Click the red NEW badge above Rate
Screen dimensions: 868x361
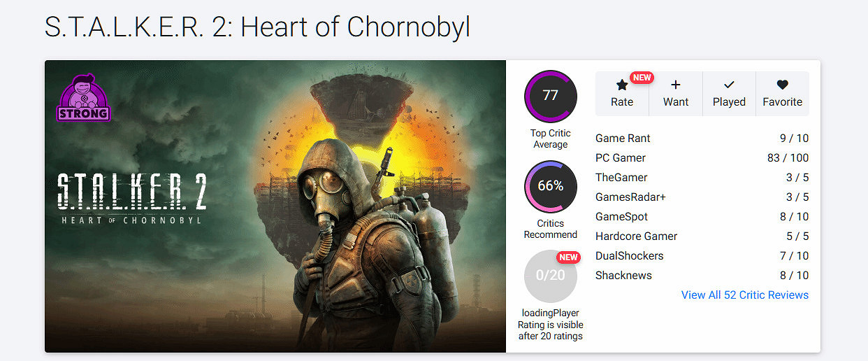tap(642, 78)
